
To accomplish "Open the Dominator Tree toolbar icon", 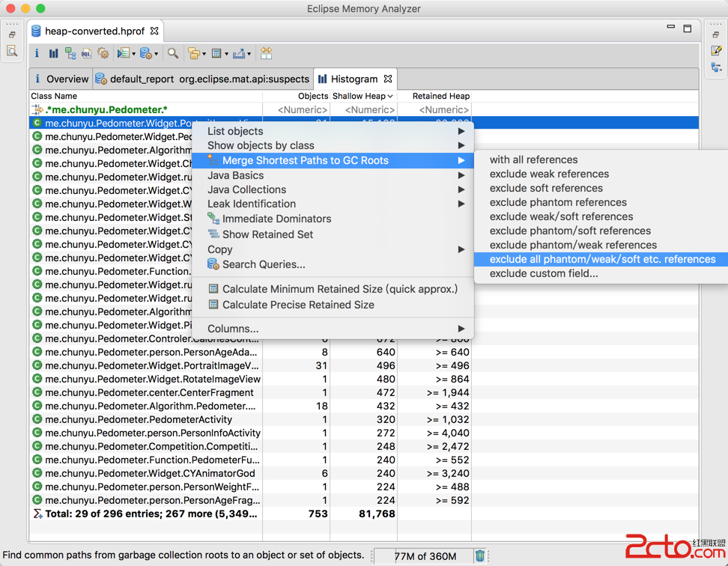I will 70,54.
